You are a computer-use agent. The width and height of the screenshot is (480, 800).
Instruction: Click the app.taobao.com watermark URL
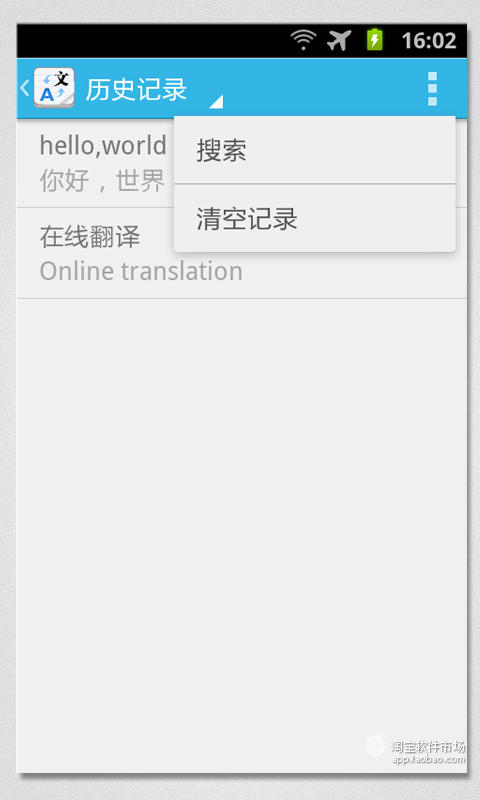(428, 759)
